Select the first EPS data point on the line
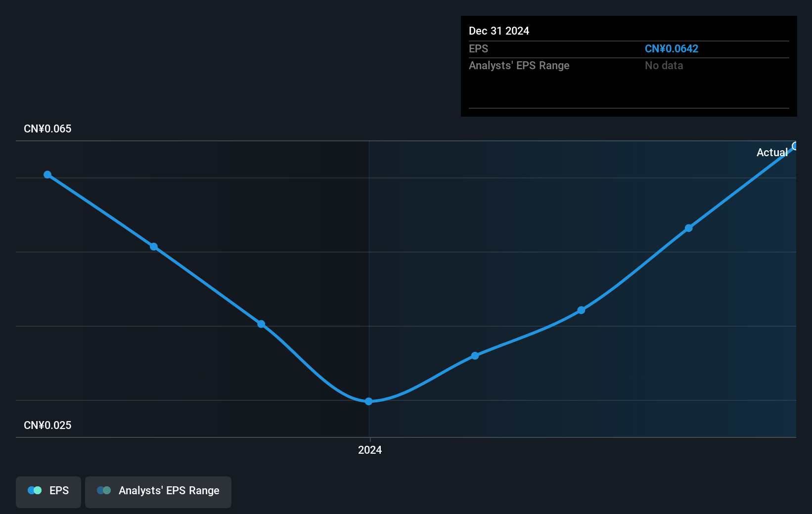812x514 pixels. click(x=47, y=174)
